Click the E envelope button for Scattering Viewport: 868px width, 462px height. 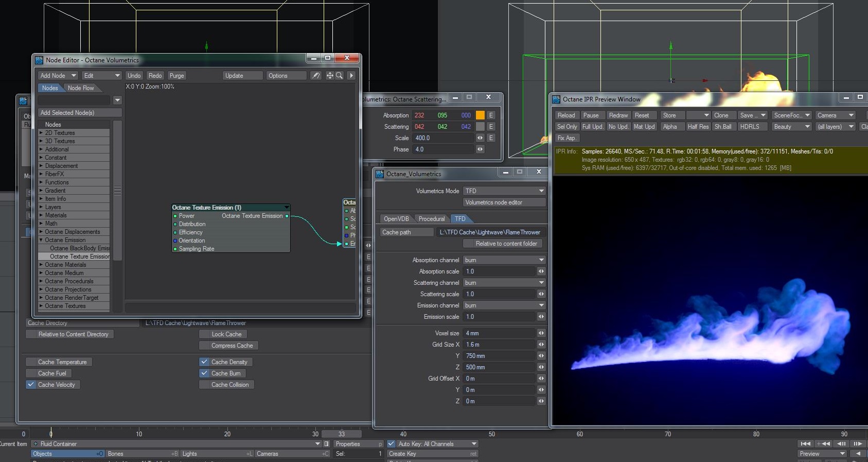point(491,127)
